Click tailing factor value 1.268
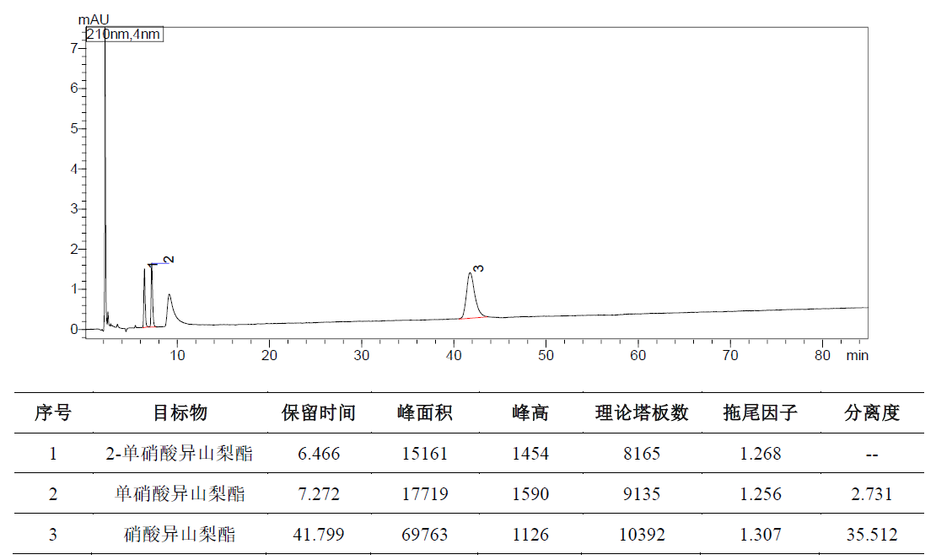The image size is (936, 560). click(760, 454)
